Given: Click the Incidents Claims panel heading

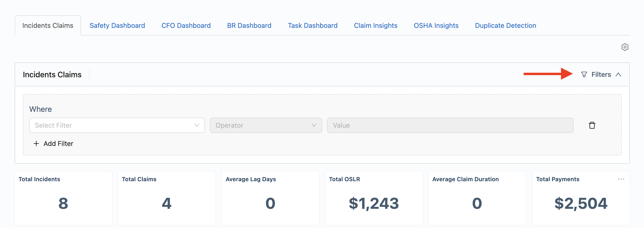Looking at the screenshot, I should [x=52, y=74].
